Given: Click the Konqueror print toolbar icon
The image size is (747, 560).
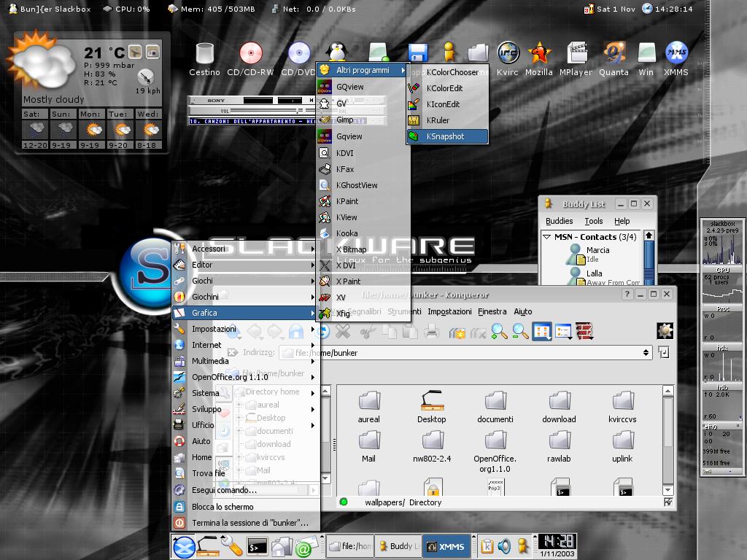Looking at the screenshot, I should click(x=432, y=331).
